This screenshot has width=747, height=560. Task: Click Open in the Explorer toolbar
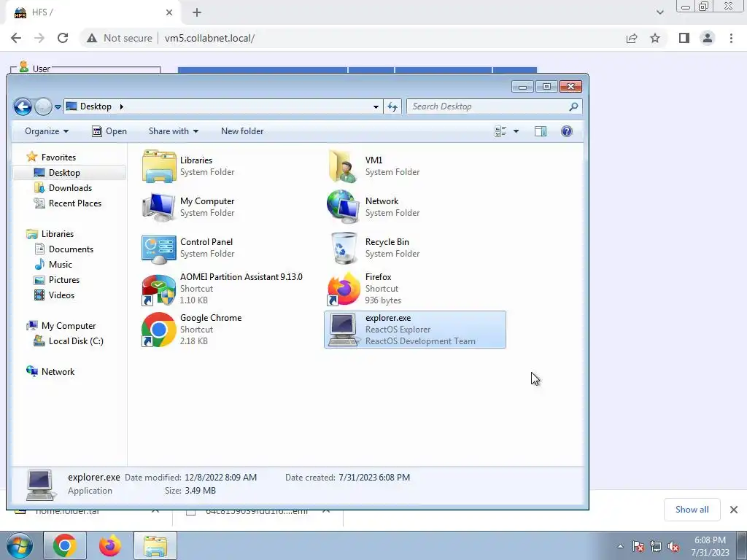(x=109, y=131)
